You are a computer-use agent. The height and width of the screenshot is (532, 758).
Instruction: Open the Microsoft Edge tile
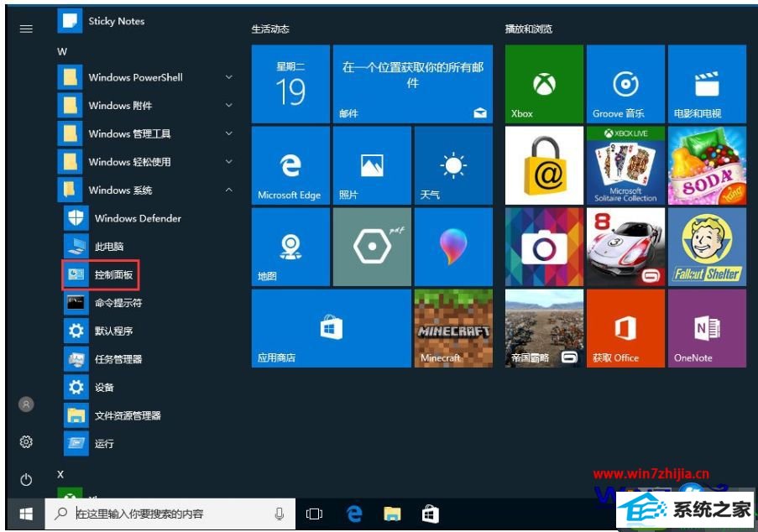290,166
